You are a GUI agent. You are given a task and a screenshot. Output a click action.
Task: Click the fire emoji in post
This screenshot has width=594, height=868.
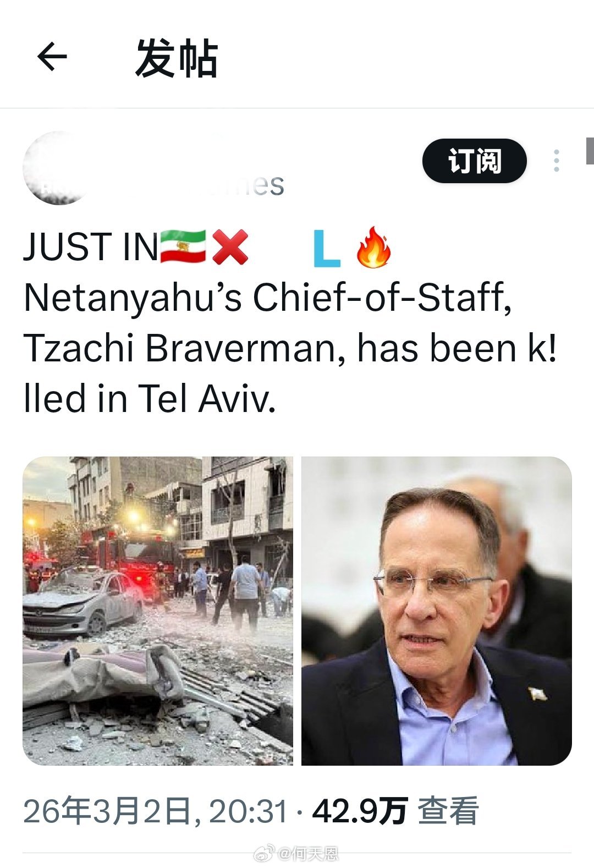[373, 247]
